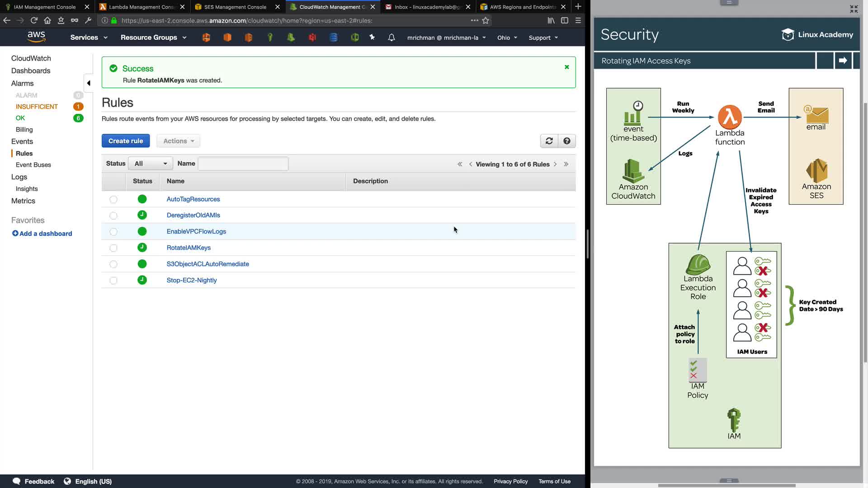Click the Create rule button
Image resolution: width=868 pixels, height=488 pixels.
point(126,141)
